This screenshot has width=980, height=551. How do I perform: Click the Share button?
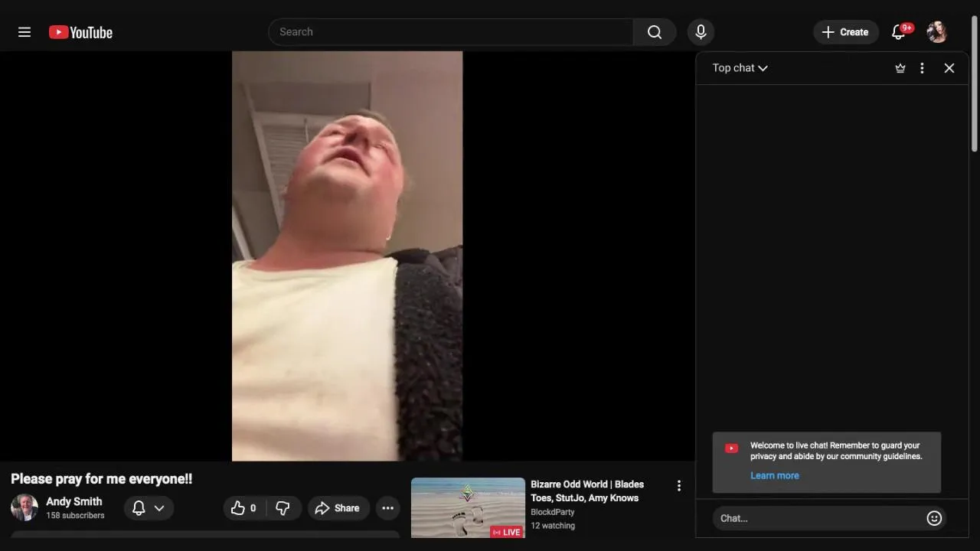coord(338,508)
